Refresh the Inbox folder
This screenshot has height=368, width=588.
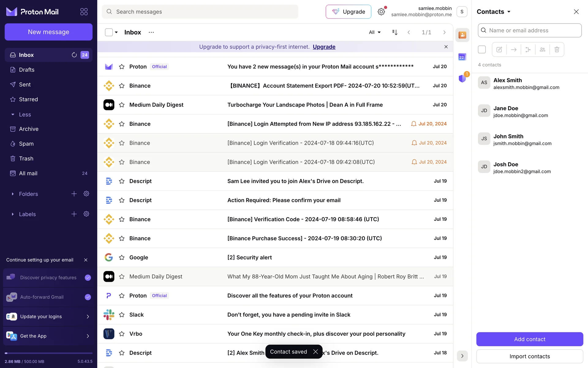coord(74,55)
